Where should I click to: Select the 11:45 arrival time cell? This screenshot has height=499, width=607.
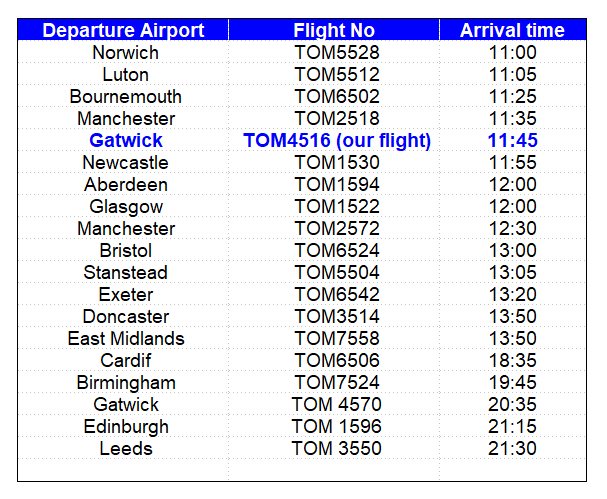coord(513,140)
